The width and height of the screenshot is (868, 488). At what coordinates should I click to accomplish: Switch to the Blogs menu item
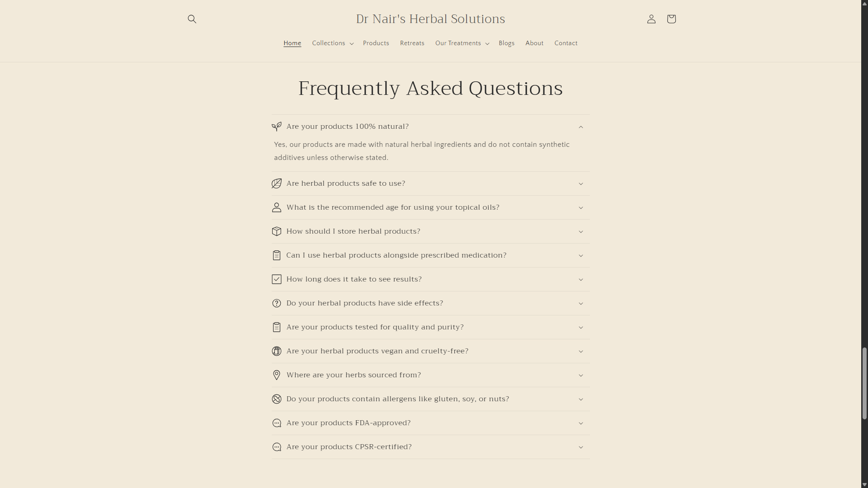[506, 43]
